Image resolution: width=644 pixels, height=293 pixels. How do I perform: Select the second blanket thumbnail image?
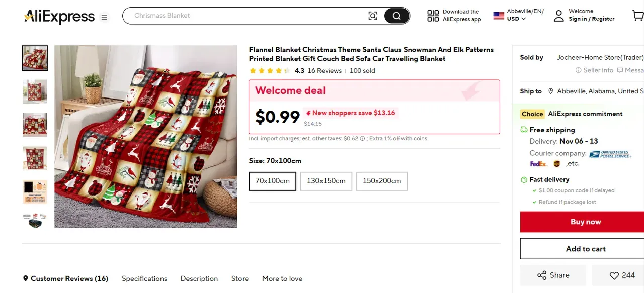(35, 91)
